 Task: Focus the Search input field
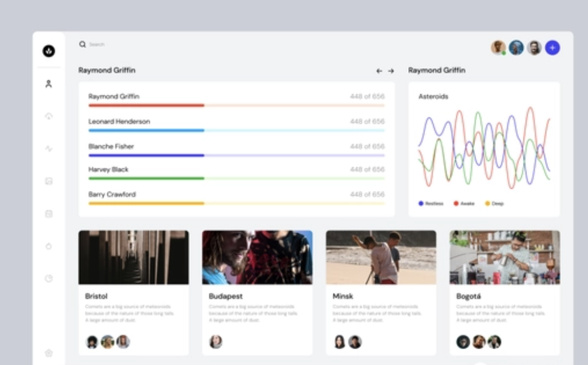click(x=97, y=44)
